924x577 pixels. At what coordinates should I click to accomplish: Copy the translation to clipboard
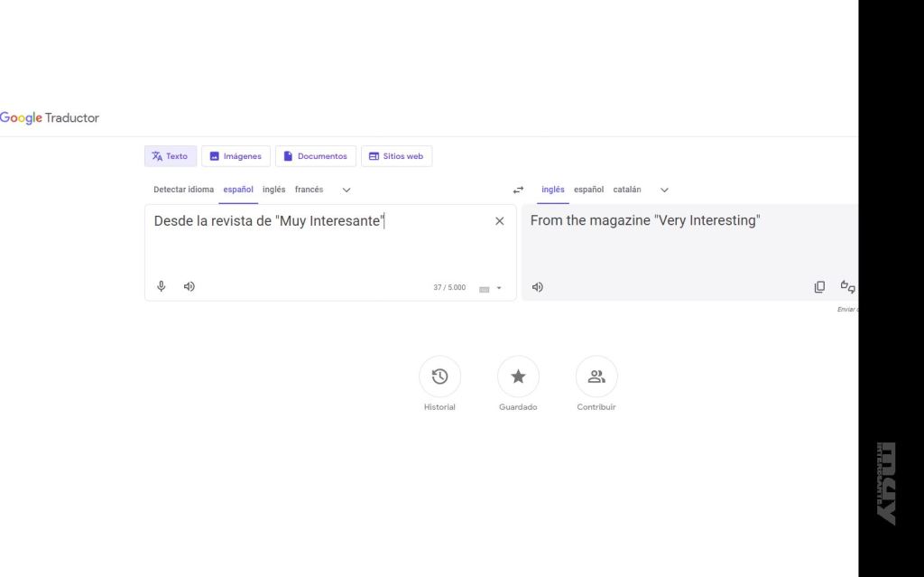tap(819, 287)
